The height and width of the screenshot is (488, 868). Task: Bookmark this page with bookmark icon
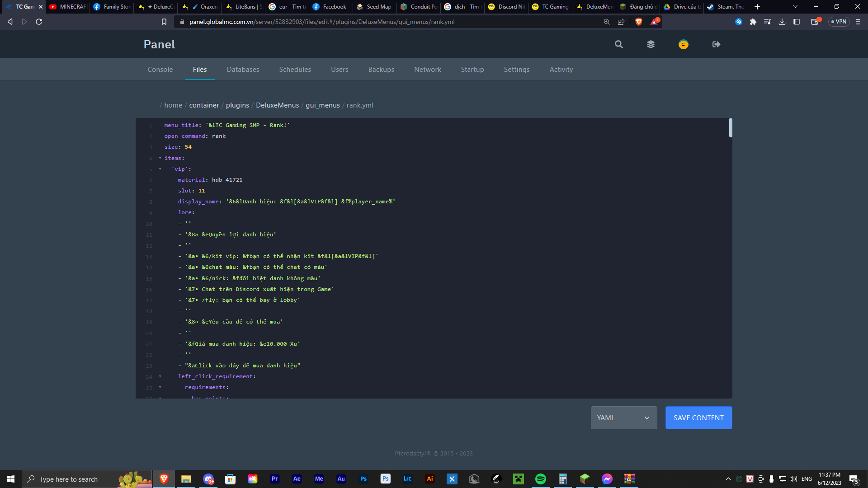[x=164, y=22]
